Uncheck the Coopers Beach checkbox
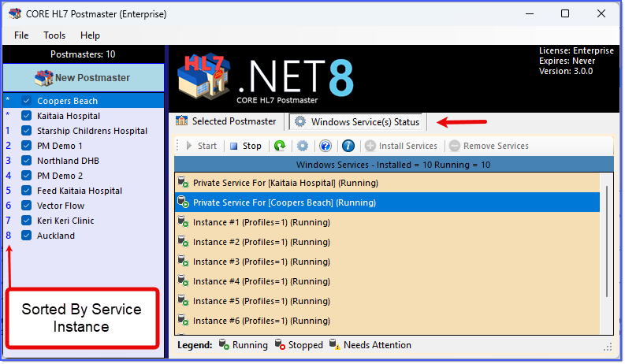The width and height of the screenshot is (625, 364). click(26, 101)
